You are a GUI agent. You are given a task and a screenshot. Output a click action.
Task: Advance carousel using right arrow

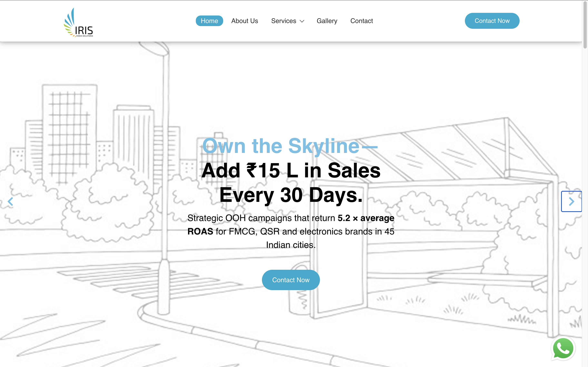[571, 201]
